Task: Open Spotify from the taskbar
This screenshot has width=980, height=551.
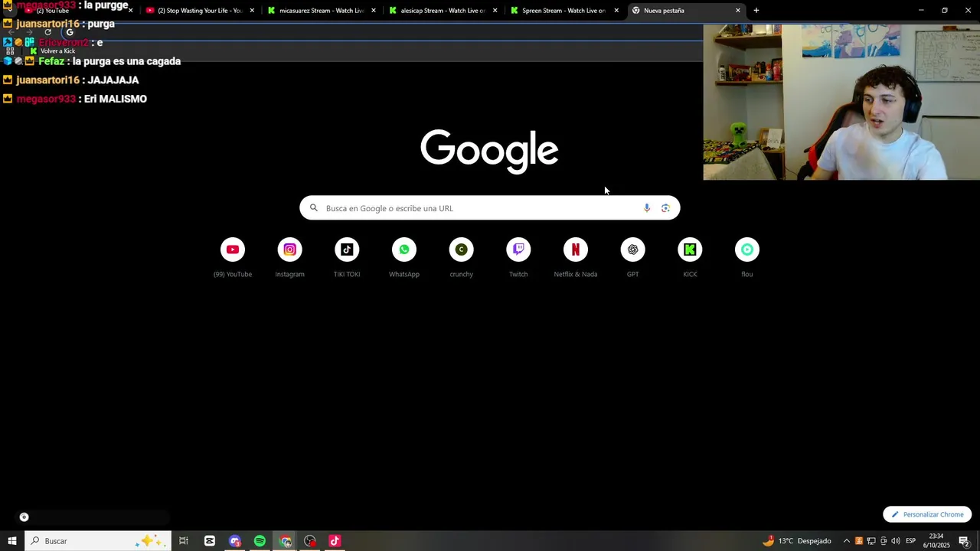Action: [260, 541]
